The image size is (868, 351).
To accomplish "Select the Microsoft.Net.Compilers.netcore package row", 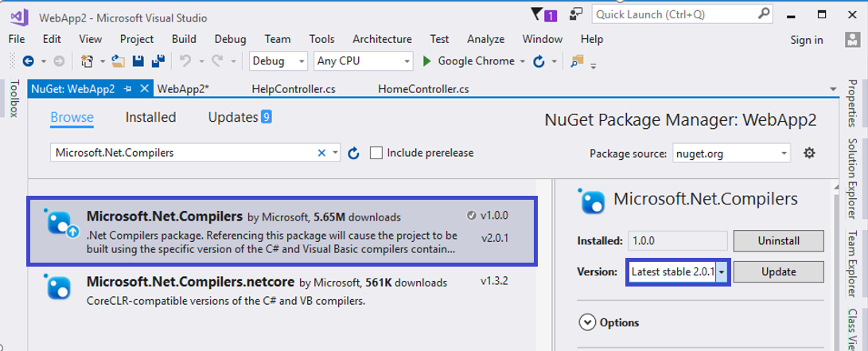I will point(282,291).
